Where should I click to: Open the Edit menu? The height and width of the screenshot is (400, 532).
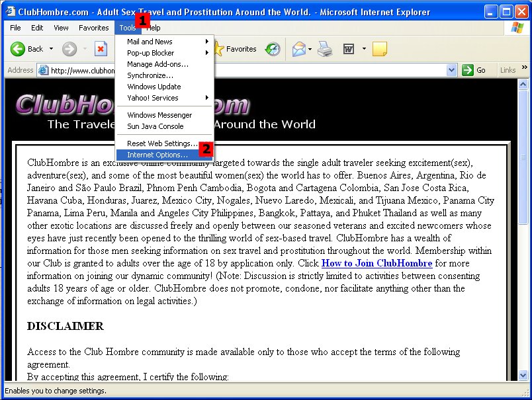point(37,28)
